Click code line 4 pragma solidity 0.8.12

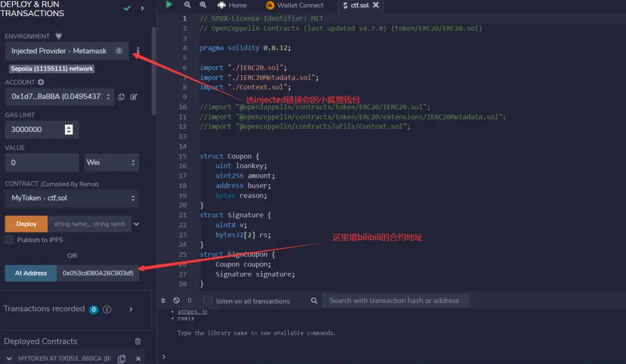pos(245,48)
